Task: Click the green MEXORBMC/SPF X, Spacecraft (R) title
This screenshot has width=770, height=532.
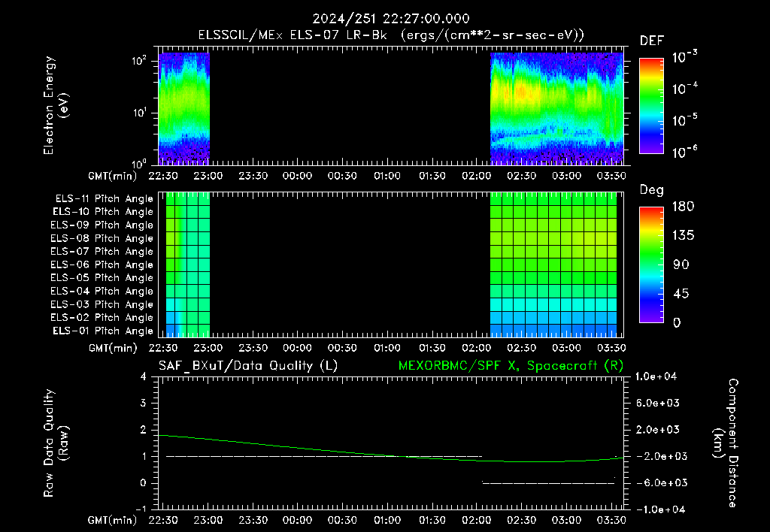Action: (x=511, y=366)
